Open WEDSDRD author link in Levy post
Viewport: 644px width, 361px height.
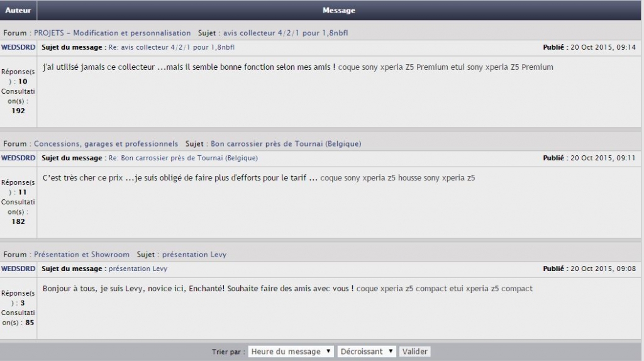click(x=18, y=269)
